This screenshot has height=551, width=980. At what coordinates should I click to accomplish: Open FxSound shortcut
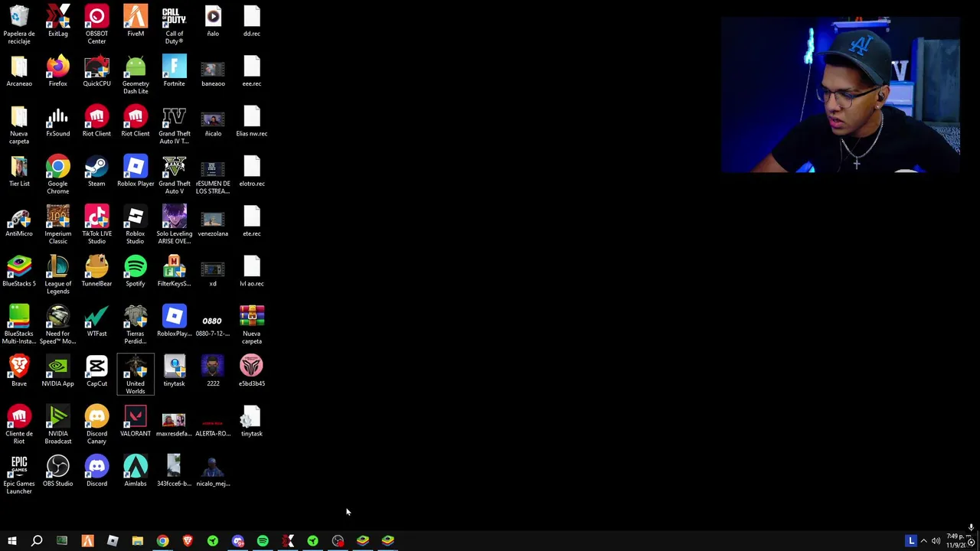[58, 120]
